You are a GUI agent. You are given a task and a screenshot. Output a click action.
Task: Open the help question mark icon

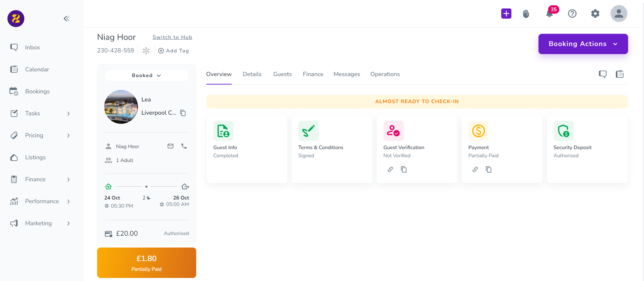572,14
